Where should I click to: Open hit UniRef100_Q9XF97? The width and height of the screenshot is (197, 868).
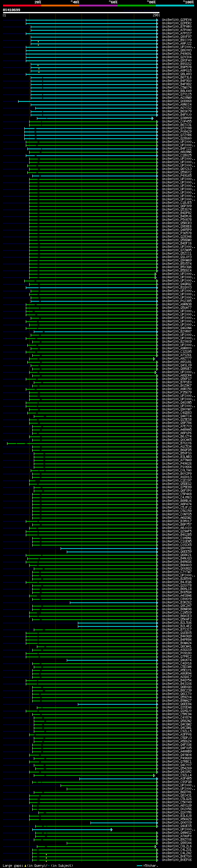[x=177, y=37]
